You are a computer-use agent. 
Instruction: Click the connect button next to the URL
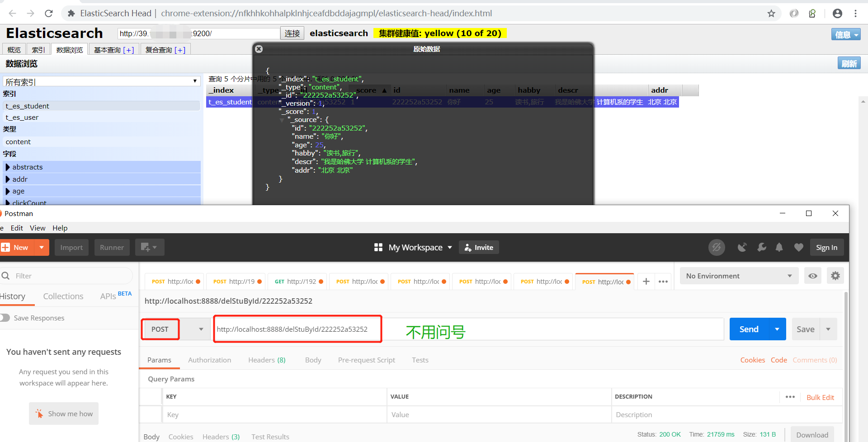click(x=292, y=33)
